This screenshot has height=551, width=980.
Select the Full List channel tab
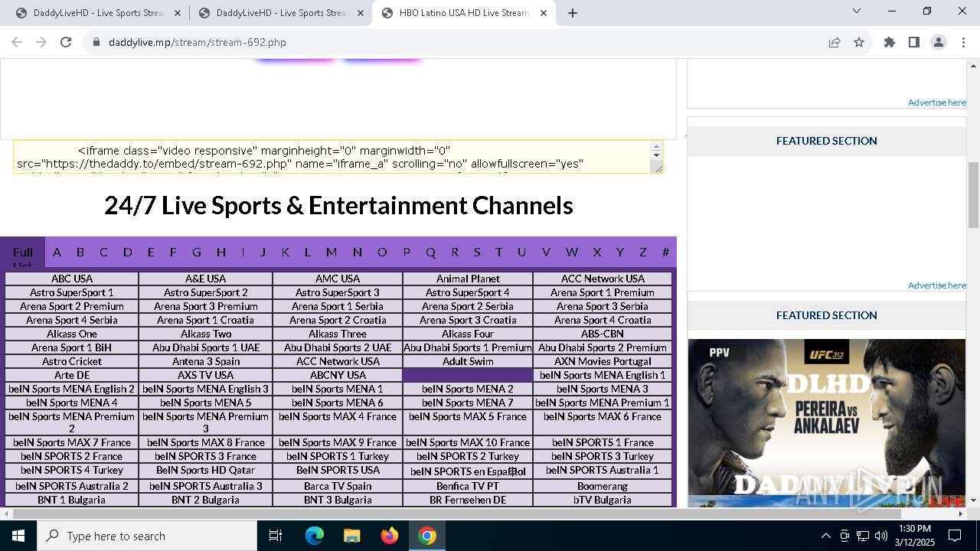click(x=23, y=253)
